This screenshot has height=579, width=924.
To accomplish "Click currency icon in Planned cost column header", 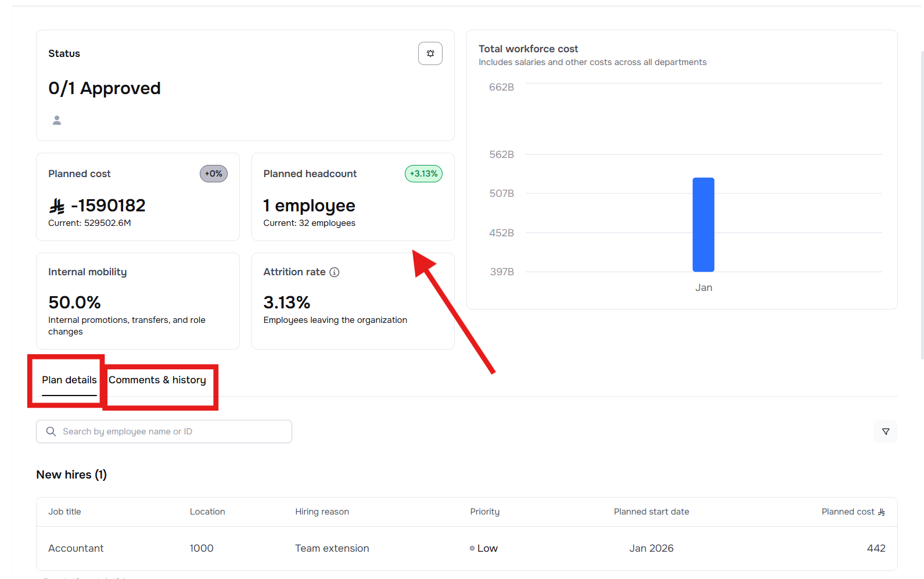I will coord(881,512).
